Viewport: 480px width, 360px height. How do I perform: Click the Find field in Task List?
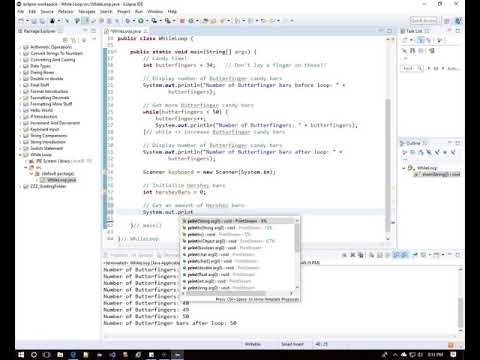(411, 68)
